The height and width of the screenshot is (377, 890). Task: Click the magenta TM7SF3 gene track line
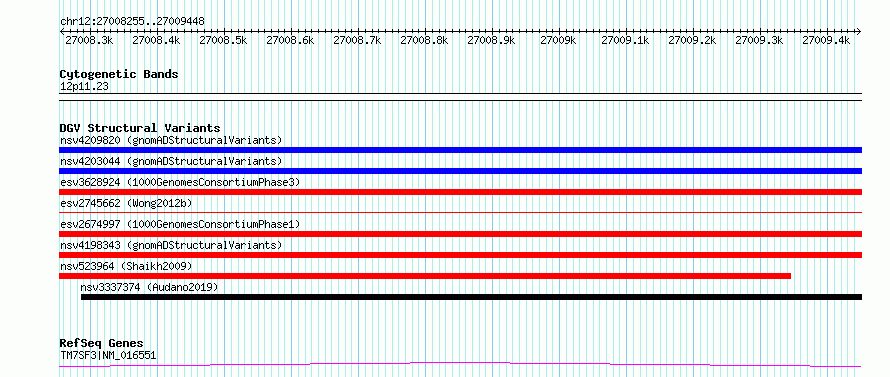460,364
